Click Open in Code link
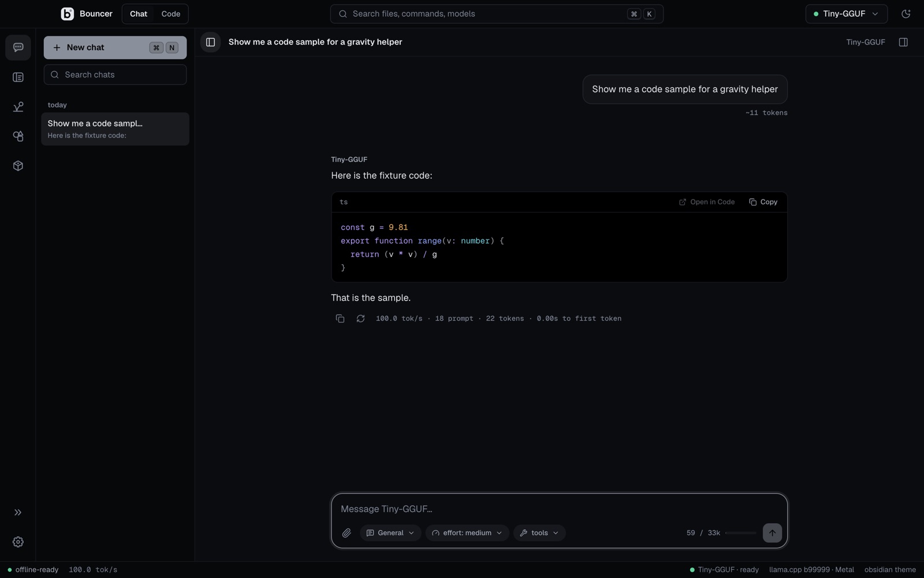Image resolution: width=924 pixels, height=578 pixels. (x=707, y=202)
